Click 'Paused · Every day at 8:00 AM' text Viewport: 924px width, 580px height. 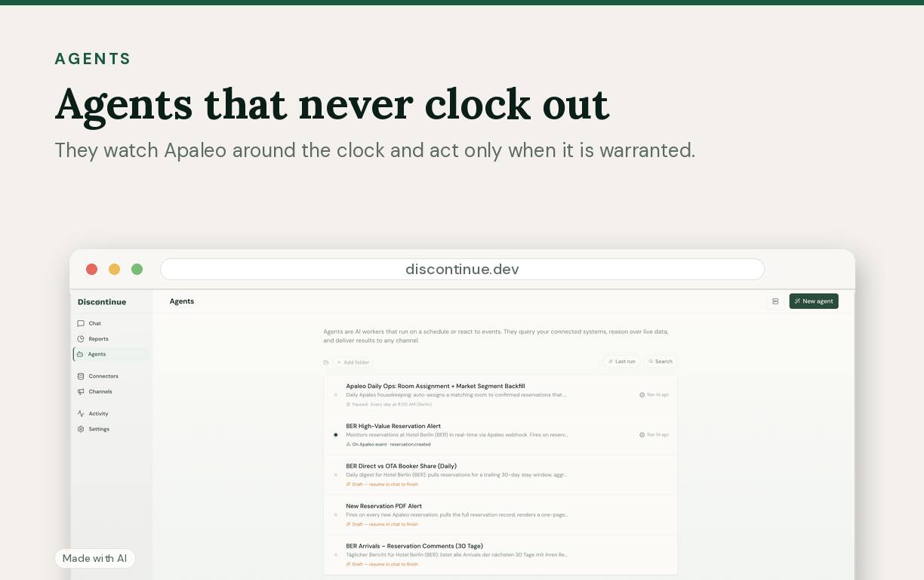(389, 404)
